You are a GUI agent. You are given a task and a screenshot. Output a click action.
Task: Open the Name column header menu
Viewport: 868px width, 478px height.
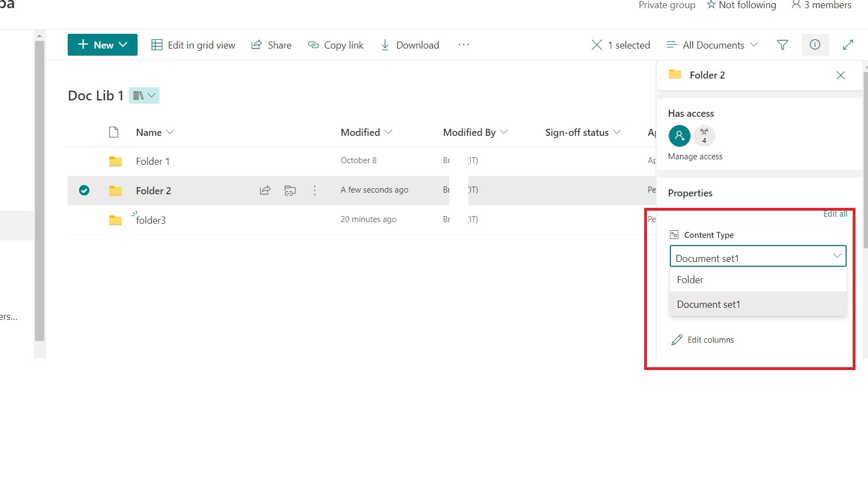tap(155, 132)
